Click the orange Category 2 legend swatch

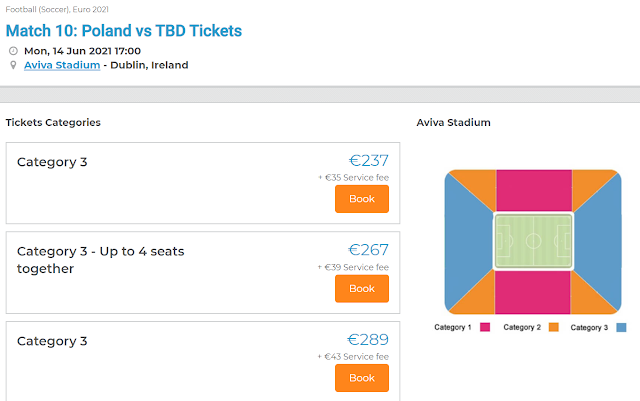coord(553,327)
